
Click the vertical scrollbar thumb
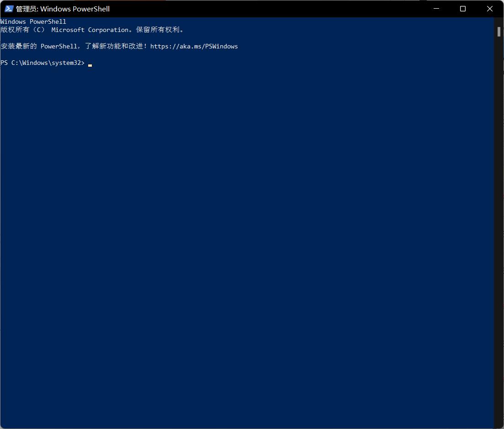(x=499, y=32)
